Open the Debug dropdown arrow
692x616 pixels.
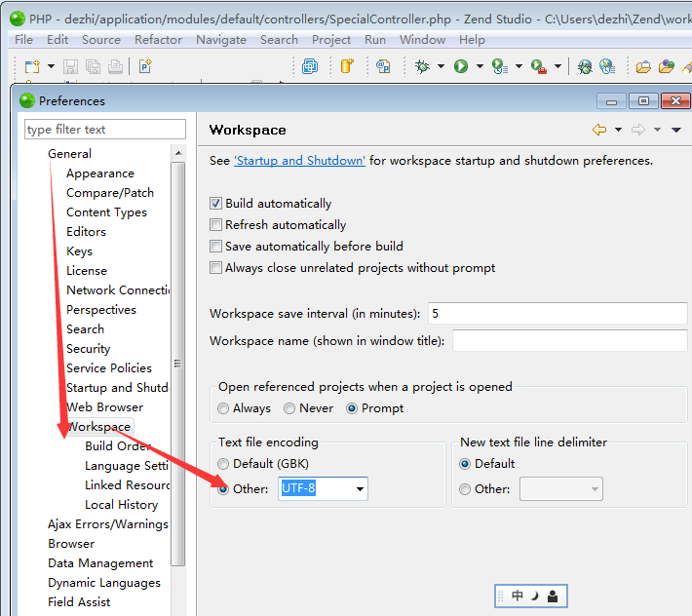[x=441, y=66]
